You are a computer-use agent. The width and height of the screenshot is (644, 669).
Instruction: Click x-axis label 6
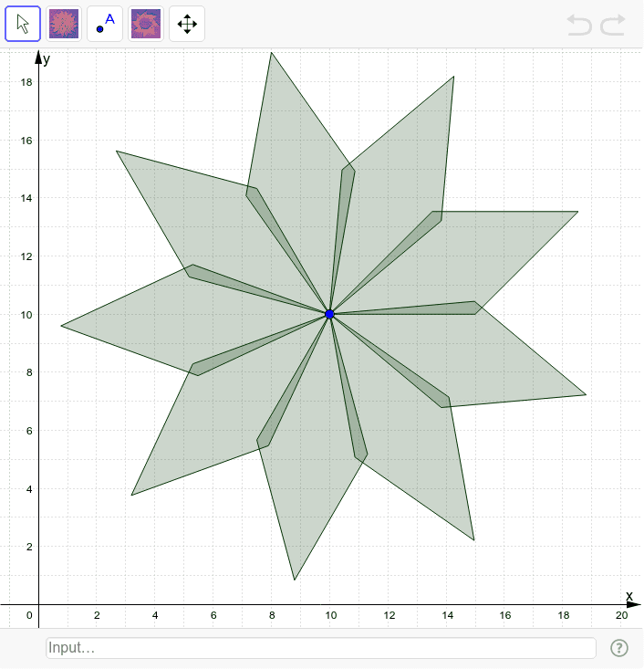click(x=213, y=615)
